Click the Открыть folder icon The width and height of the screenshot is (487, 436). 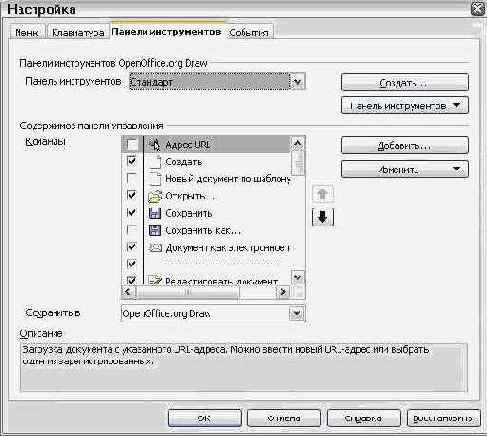coord(154,196)
